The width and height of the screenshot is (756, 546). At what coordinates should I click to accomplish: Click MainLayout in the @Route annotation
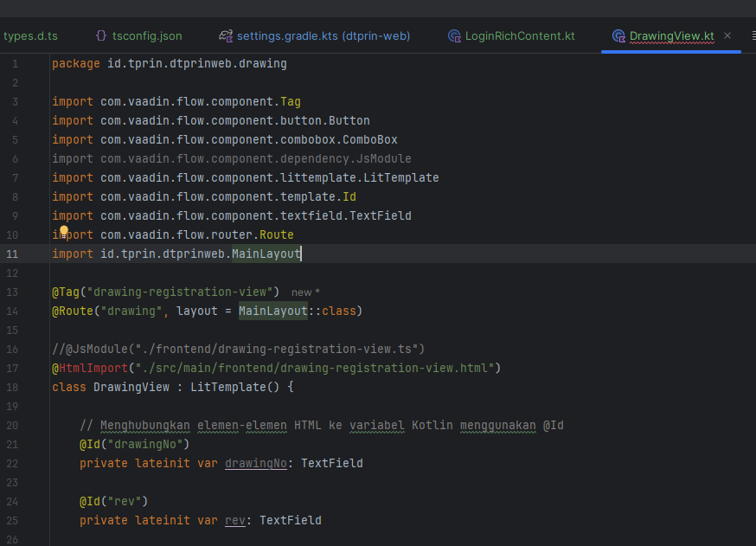click(272, 311)
